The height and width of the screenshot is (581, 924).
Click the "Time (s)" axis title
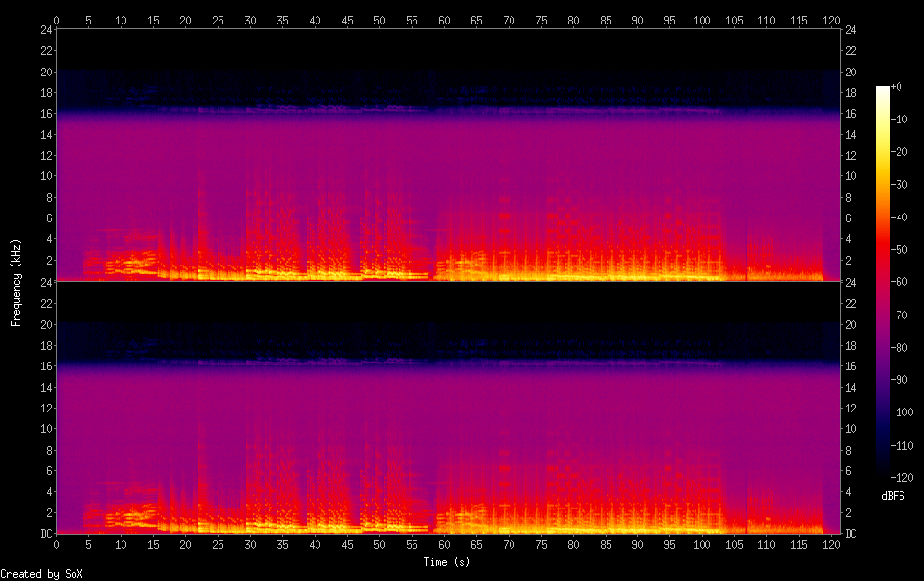pyautogui.click(x=447, y=562)
